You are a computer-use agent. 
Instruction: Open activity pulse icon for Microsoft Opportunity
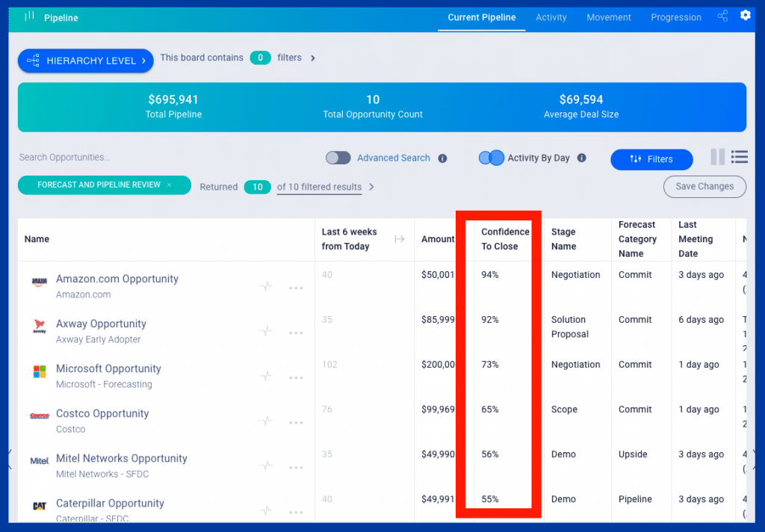coord(265,376)
